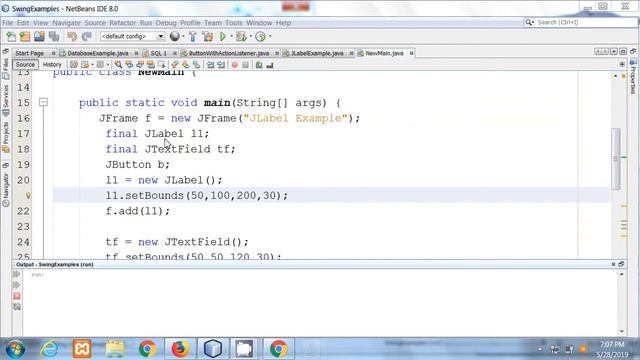
Task: Open Internet Explorer from taskbar
Action: (x=49, y=349)
